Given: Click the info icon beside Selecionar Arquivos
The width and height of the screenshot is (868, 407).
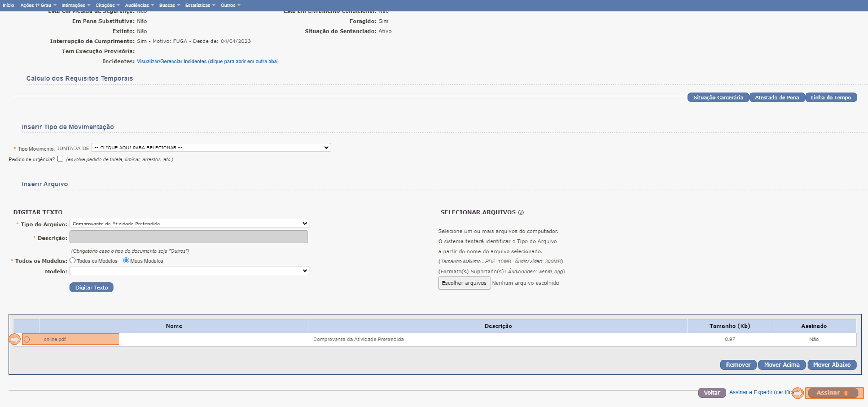Looking at the screenshot, I should coord(521,212).
